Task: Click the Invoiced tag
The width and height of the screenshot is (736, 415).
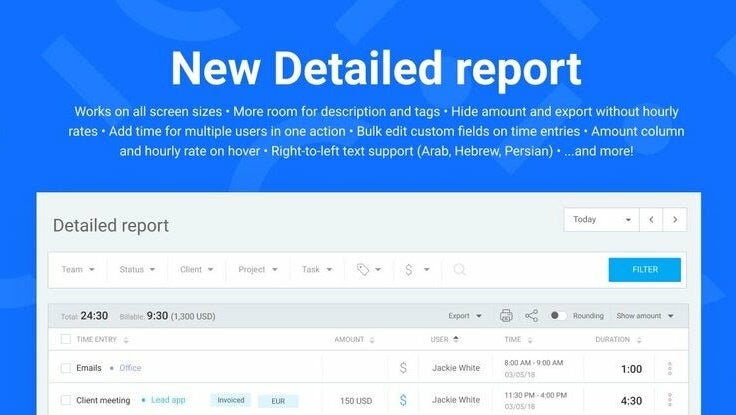Action: coord(230,400)
